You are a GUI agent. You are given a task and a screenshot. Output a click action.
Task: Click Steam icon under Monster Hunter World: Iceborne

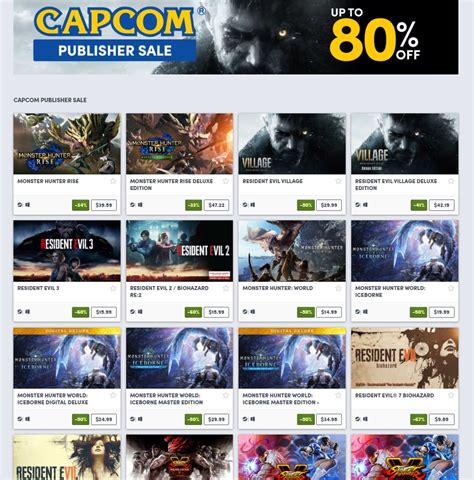[x=358, y=312]
